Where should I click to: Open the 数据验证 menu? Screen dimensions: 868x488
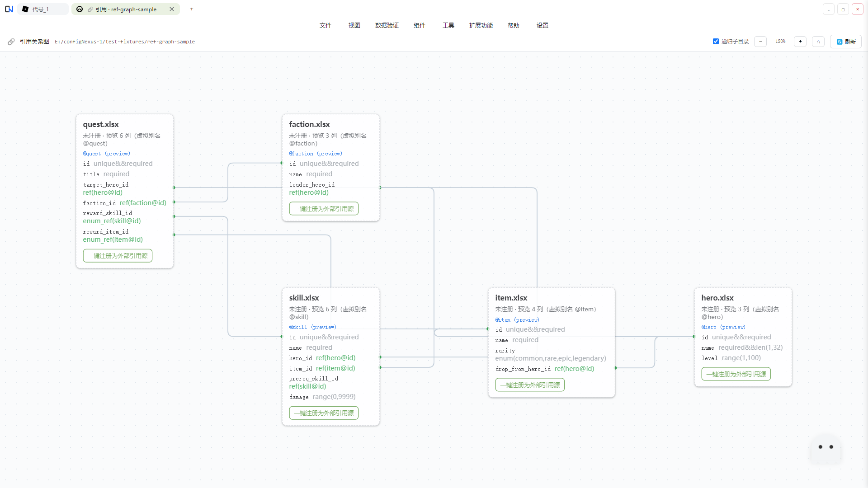[387, 25]
